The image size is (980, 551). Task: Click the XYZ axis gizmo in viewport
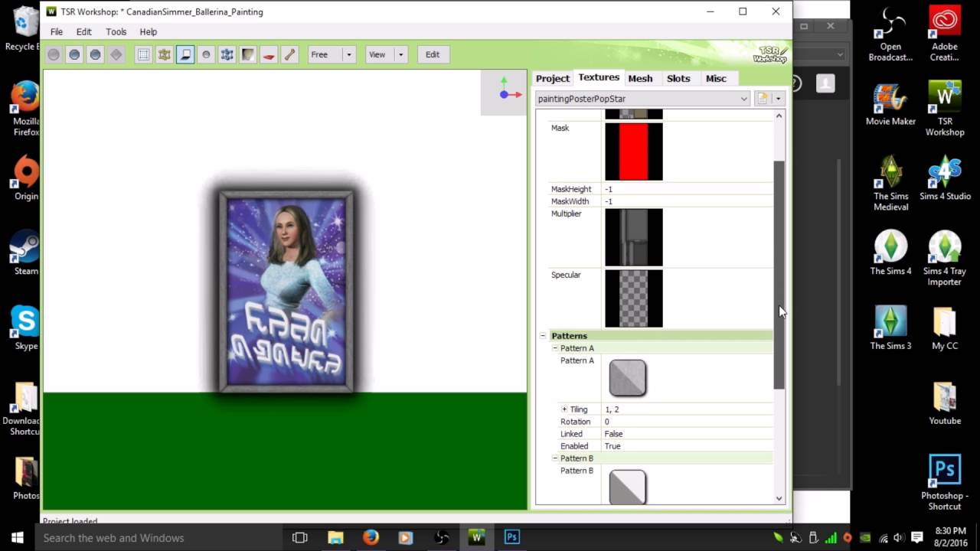pyautogui.click(x=504, y=91)
